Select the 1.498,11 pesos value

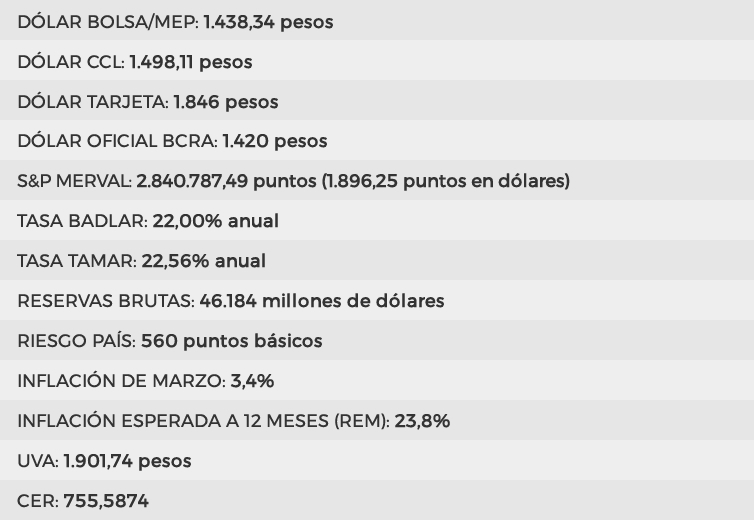pos(190,62)
